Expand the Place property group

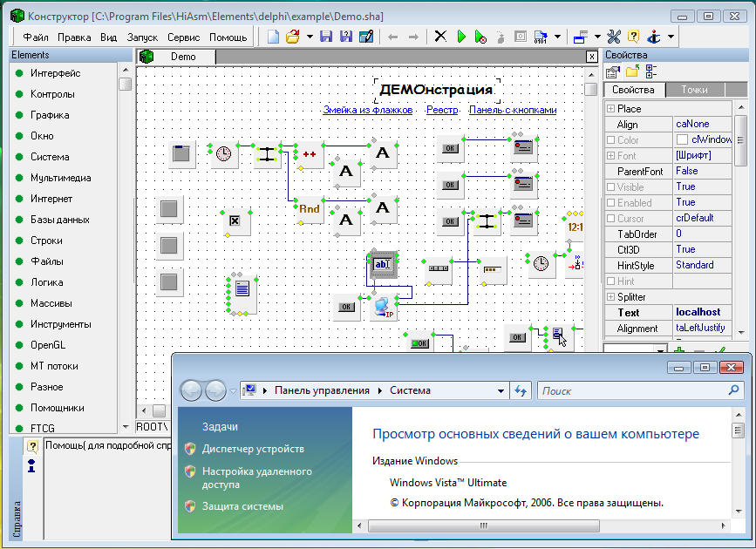tap(610, 109)
